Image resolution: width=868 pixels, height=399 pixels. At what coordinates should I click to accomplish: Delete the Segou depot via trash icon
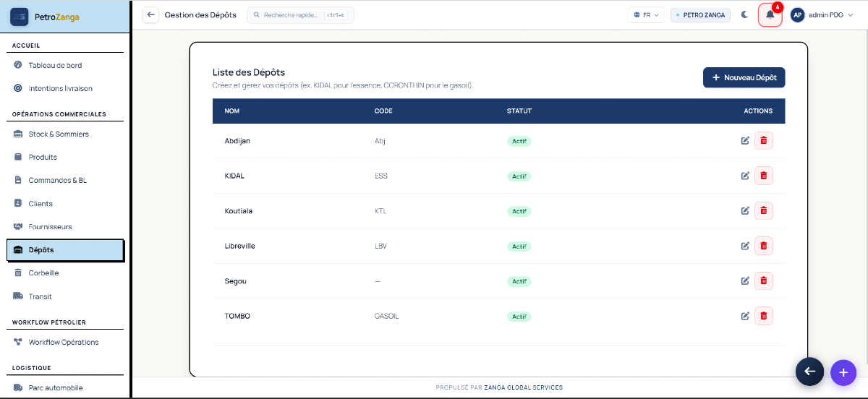(763, 280)
